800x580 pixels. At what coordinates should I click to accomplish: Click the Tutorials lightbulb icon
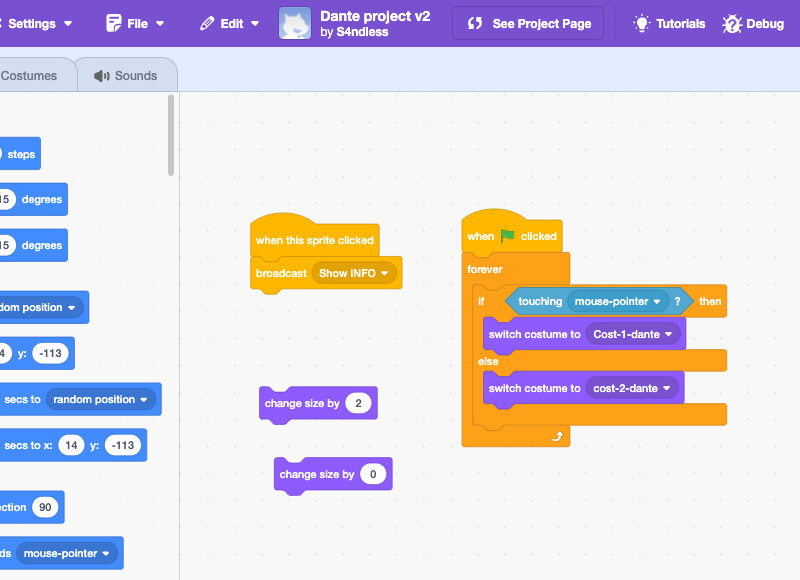(x=642, y=23)
